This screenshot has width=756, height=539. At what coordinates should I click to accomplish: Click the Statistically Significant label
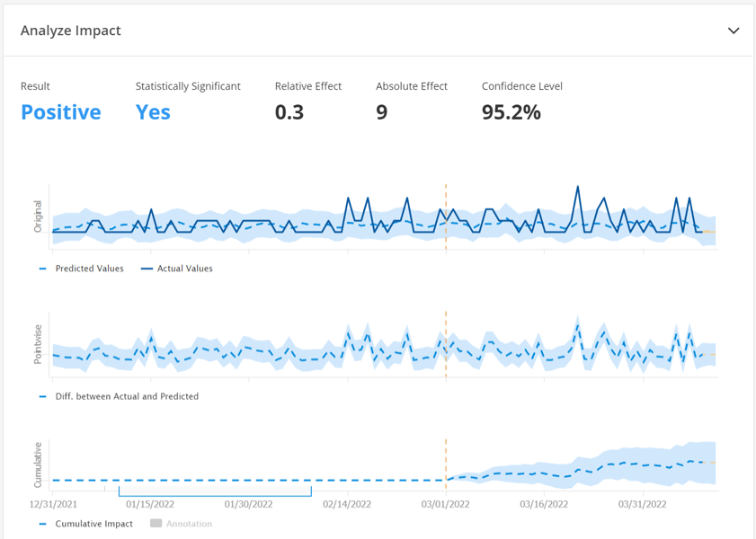point(188,86)
